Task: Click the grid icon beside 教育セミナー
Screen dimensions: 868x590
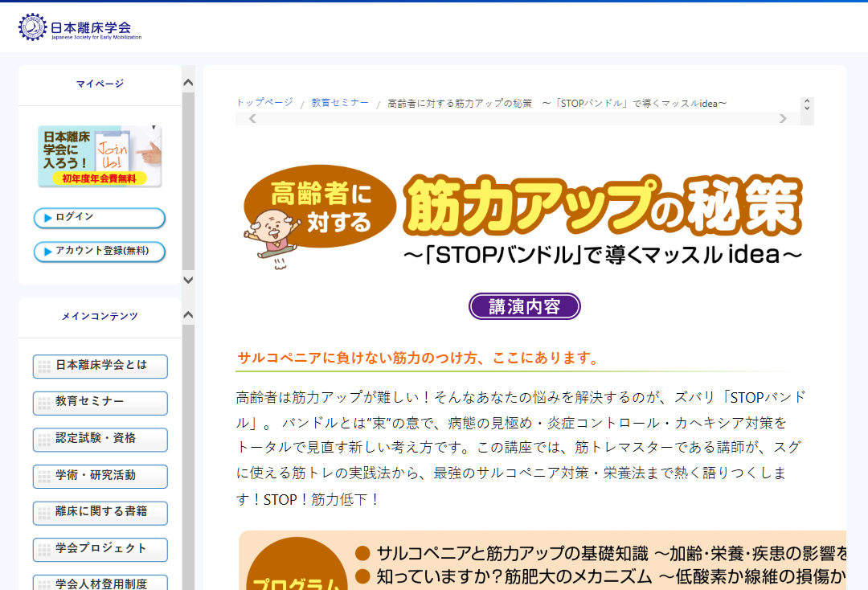Action: click(44, 404)
